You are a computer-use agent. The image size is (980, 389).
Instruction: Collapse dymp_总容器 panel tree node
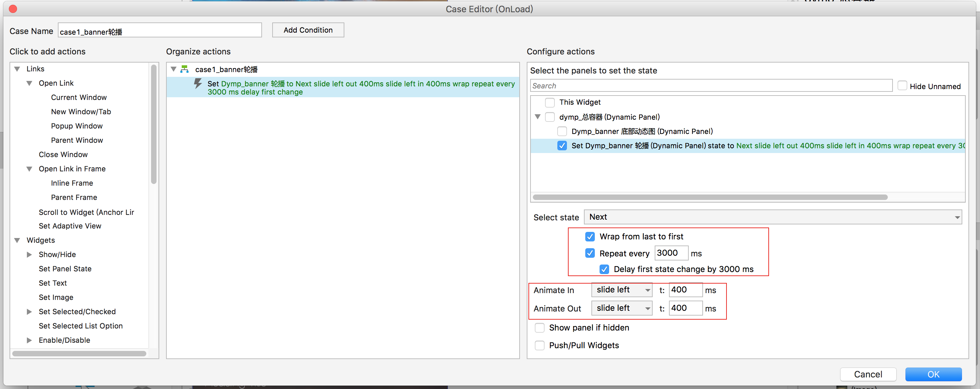[x=538, y=117]
